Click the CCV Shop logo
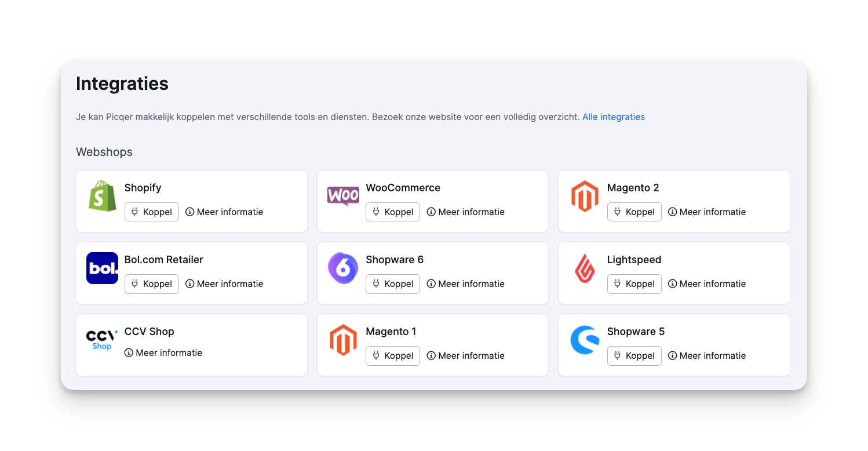Viewport: 868px width, 451px height. click(102, 340)
